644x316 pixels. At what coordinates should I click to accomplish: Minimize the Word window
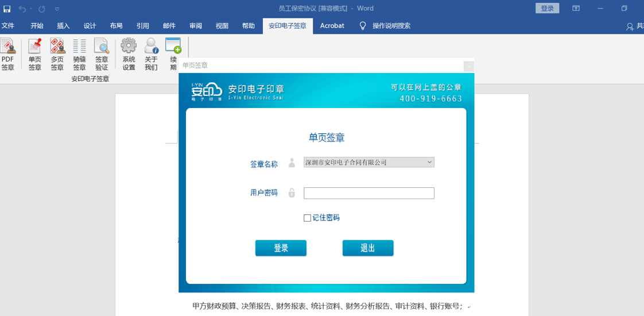(600, 8)
